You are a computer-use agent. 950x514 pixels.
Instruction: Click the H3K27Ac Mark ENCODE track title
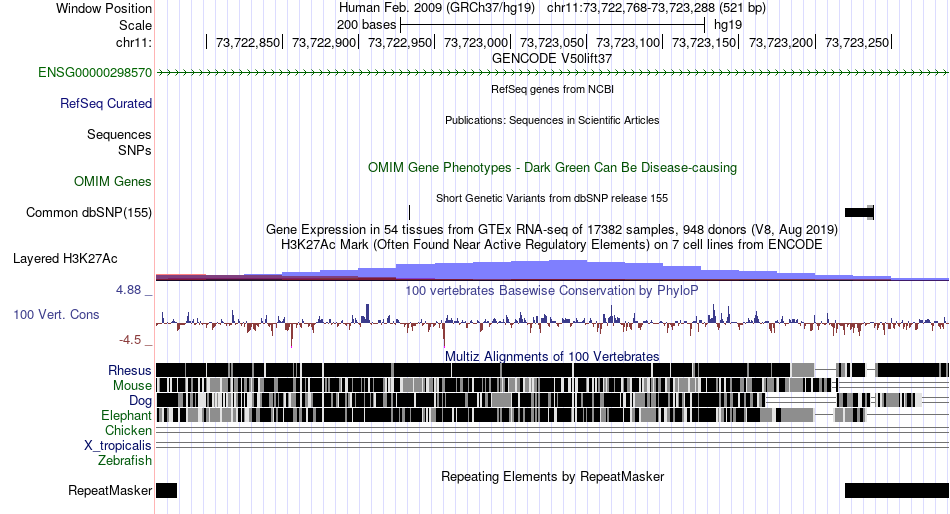point(552,245)
